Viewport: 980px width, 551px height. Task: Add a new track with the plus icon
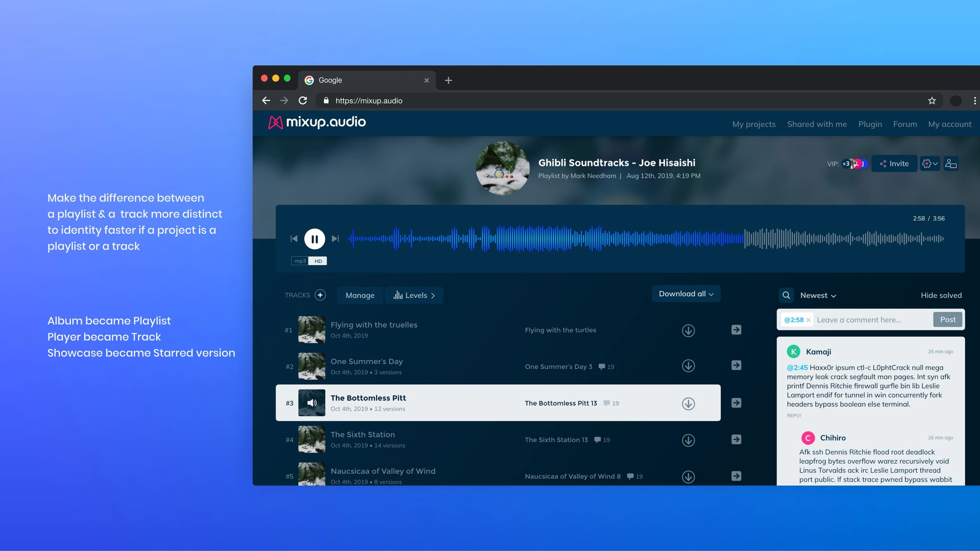click(x=320, y=295)
